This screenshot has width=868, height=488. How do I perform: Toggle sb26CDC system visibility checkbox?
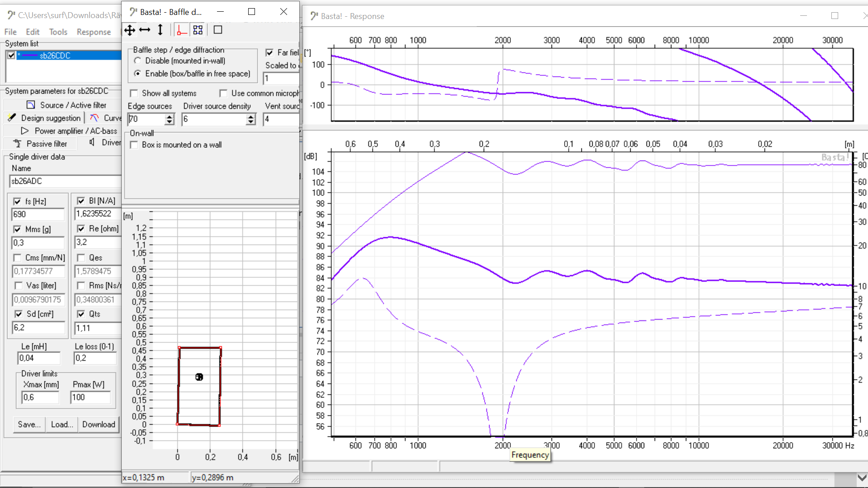click(11, 56)
